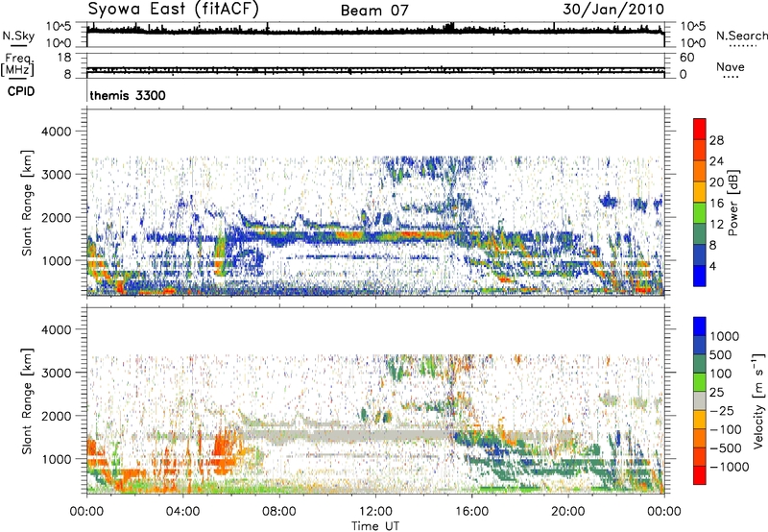Click the "12:00" time axis label
This screenshot has width=768, height=532.
click(375, 512)
